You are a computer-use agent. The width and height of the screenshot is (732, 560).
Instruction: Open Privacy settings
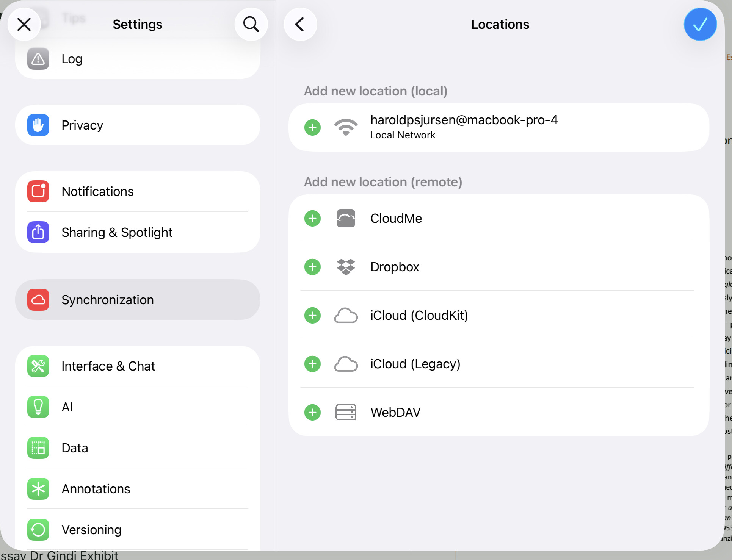[x=138, y=125]
